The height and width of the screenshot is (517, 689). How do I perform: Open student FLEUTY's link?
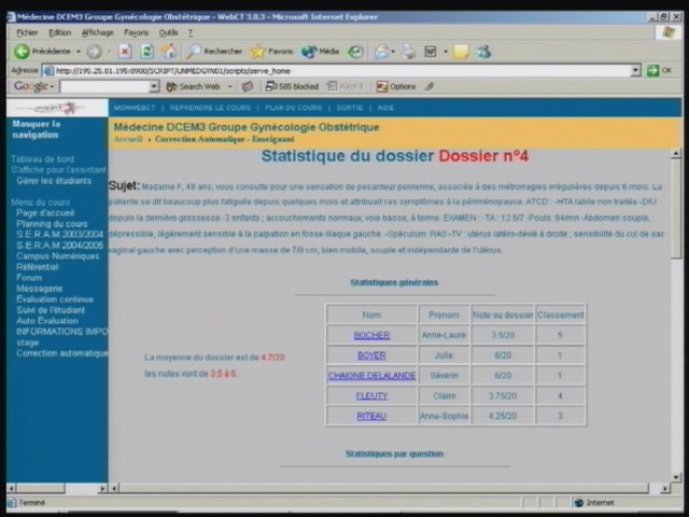pyautogui.click(x=372, y=396)
